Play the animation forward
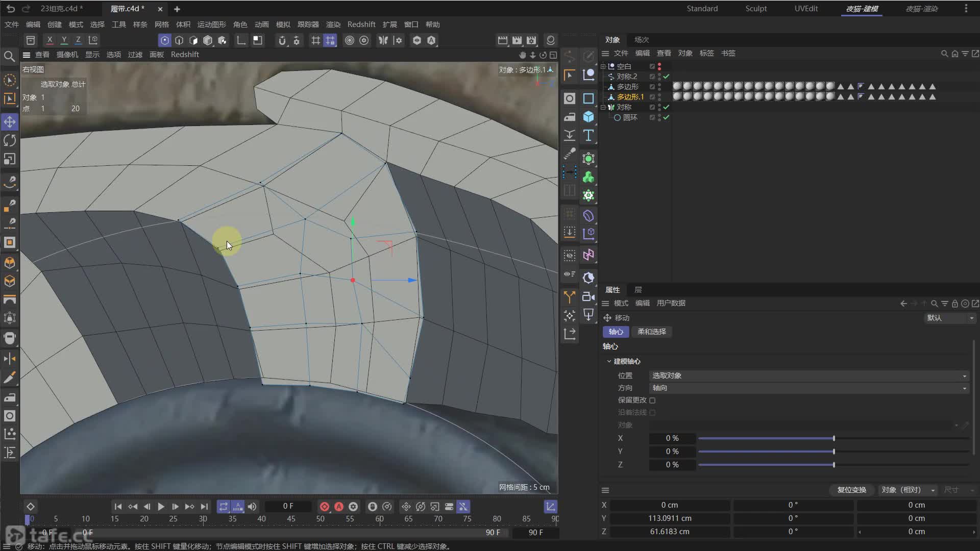980x551 pixels. (x=161, y=507)
